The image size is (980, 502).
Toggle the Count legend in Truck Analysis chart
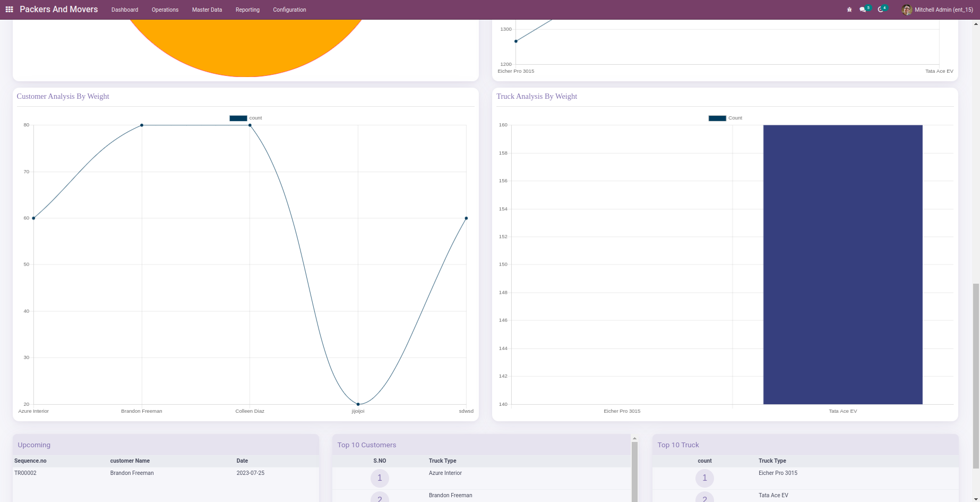[725, 118]
